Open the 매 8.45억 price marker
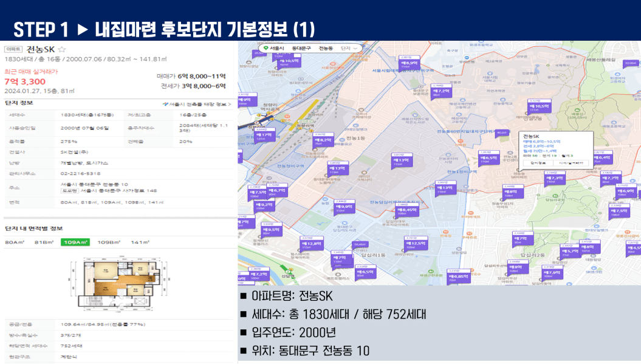 pyautogui.click(x=406, y=210)
